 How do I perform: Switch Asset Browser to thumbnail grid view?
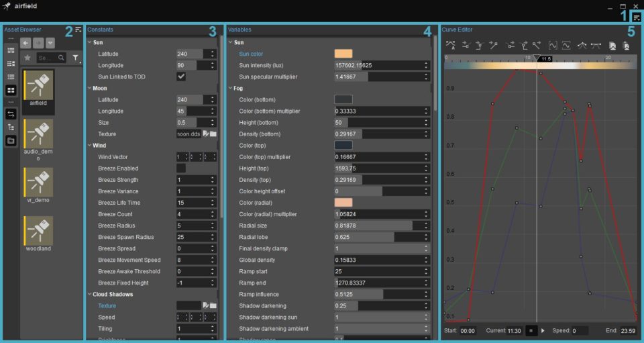coord(11,90)
